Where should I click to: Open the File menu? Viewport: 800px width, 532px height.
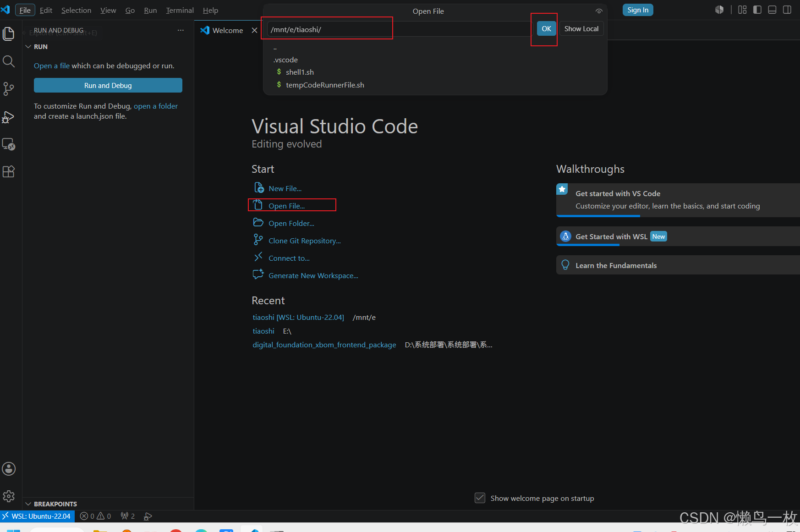tap(25, 10)
